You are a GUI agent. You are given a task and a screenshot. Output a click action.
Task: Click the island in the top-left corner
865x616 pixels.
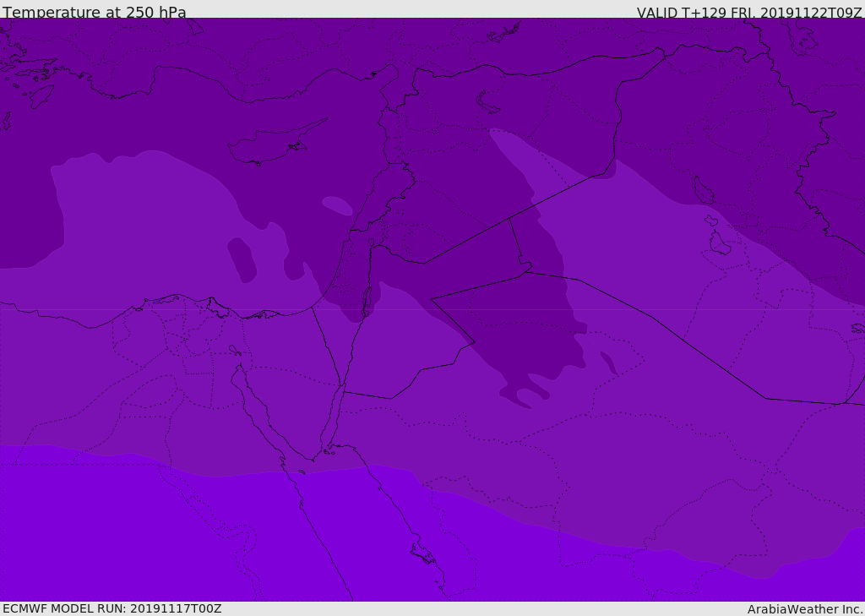tap(41, 95)
